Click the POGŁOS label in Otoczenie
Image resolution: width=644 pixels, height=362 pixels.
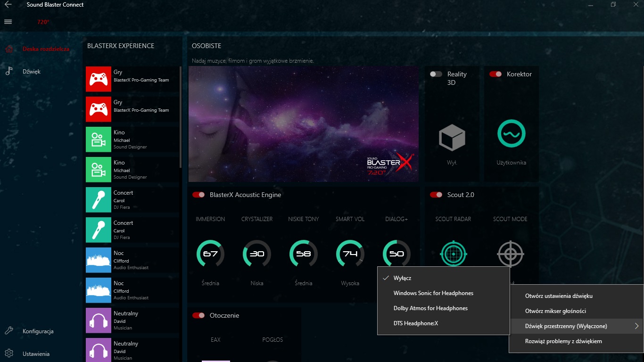(272, 340)
